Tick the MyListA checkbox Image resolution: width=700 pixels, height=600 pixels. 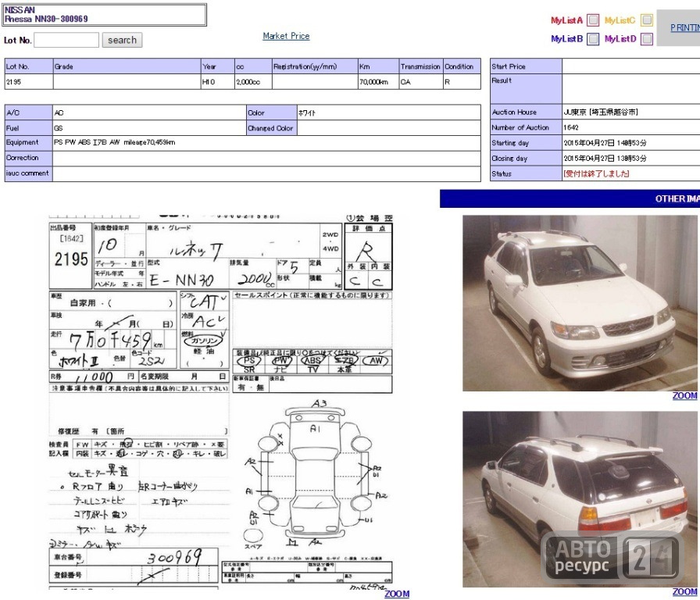(x=593, y=20)
